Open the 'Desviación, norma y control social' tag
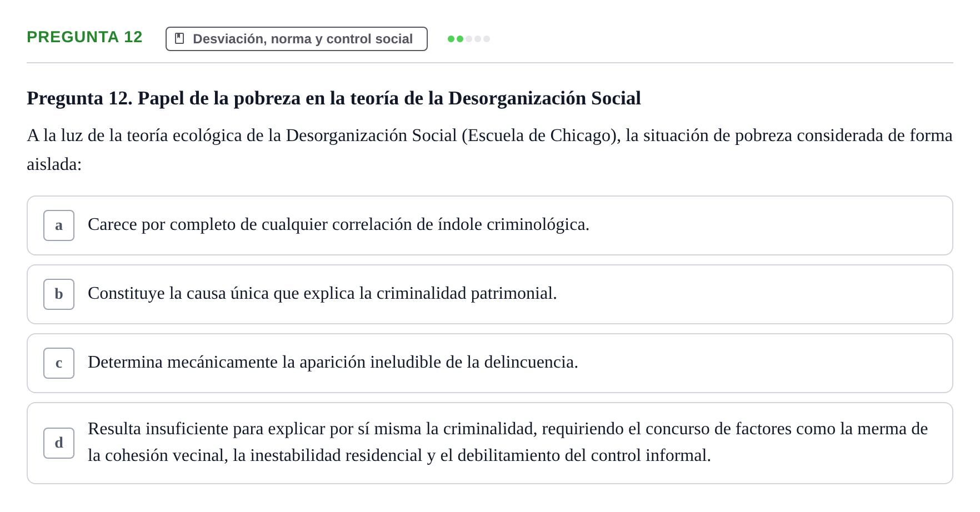 [x=297, y=39]
